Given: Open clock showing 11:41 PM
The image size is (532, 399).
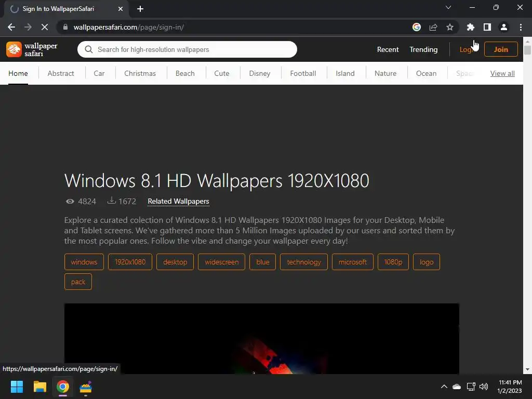Looking at the screenshot, I should point(510,387).
